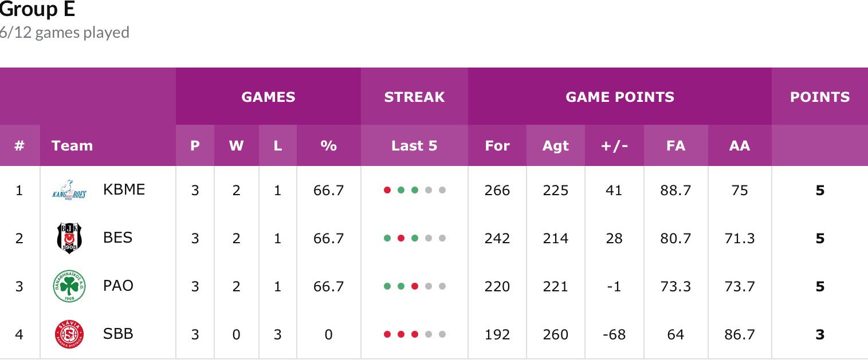Click the Panathinaikos shamrock logo
Image resolution: width=868 pixels, height=360 pixels.
pyautogui.click(x=69, y=286)
